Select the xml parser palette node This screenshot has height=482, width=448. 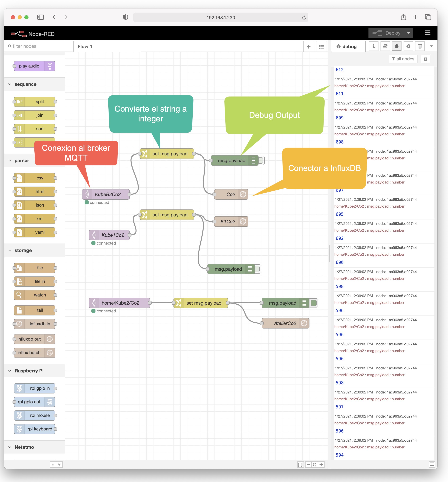tap(34, 219)
